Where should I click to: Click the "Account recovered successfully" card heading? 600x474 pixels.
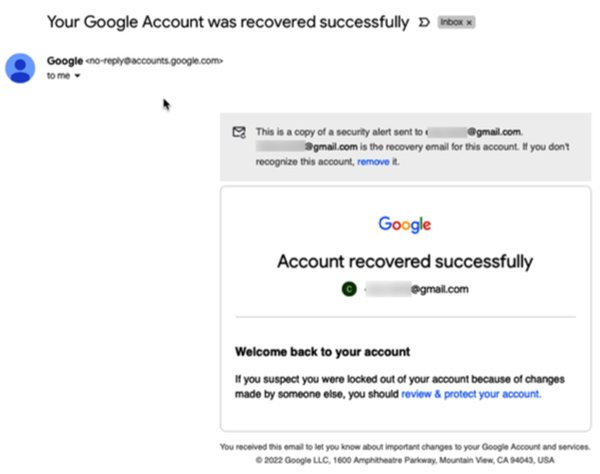[404, 262]
